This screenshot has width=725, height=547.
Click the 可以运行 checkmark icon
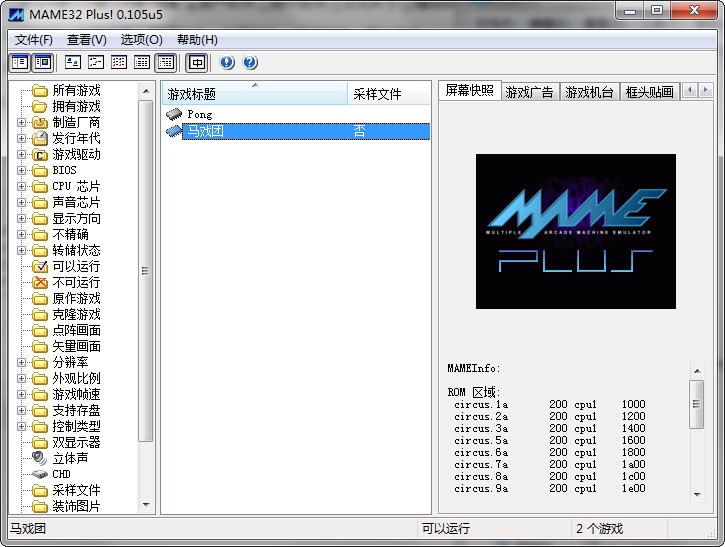click(40, 266)
